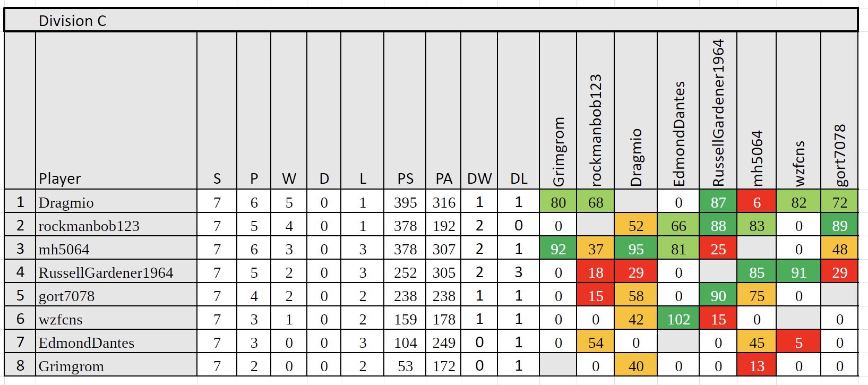Select the red cell showing 5

pyautogui.click(x=798, y=343)
